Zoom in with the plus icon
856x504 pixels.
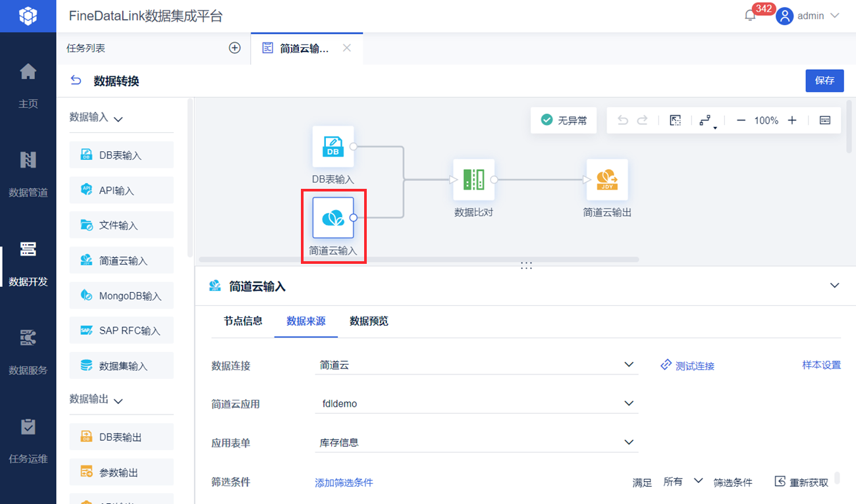pyautogui.click(x=792, y=120)
